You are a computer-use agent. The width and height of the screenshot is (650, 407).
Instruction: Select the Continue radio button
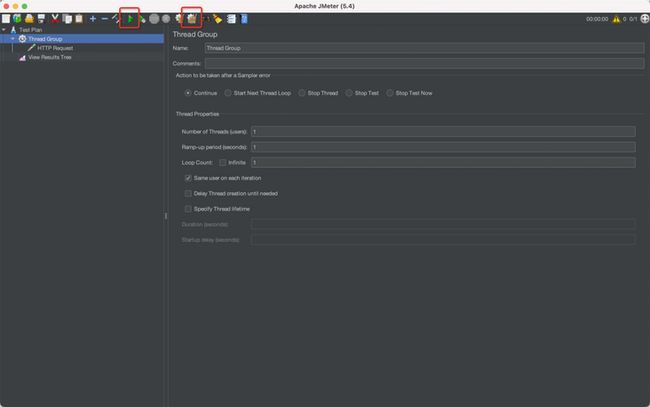[188, 93]
